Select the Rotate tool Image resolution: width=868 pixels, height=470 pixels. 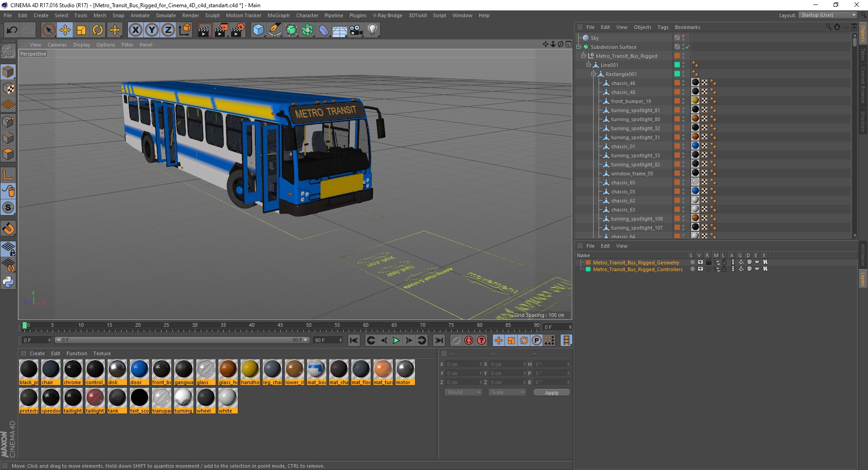coord(98,30)
